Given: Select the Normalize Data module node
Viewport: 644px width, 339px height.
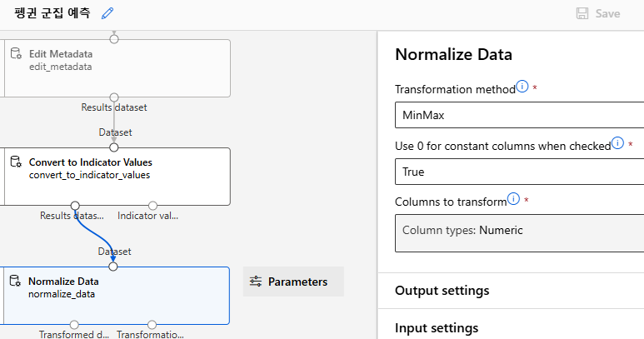Looking at the screenshot, I should 117,296.
